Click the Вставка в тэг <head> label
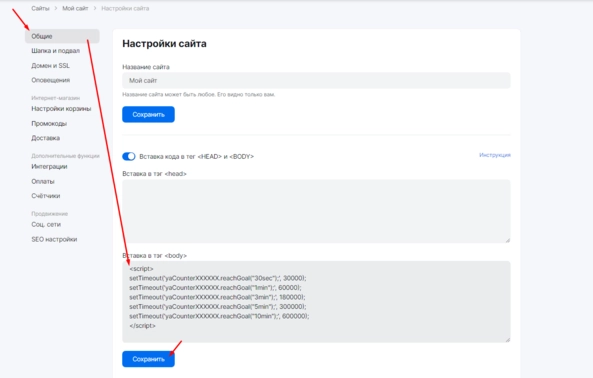This screenshot has width=593, height=378. click(x=154, y=174)
